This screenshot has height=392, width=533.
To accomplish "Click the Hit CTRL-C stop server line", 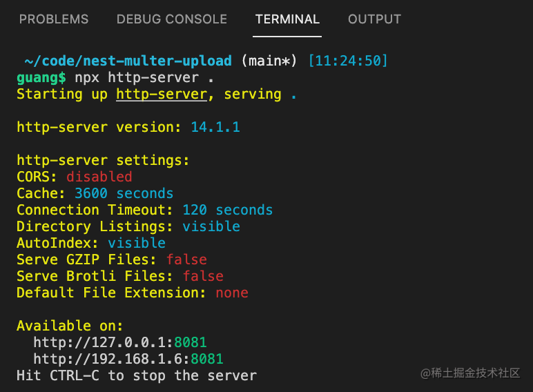I will [x=137, y=375].
